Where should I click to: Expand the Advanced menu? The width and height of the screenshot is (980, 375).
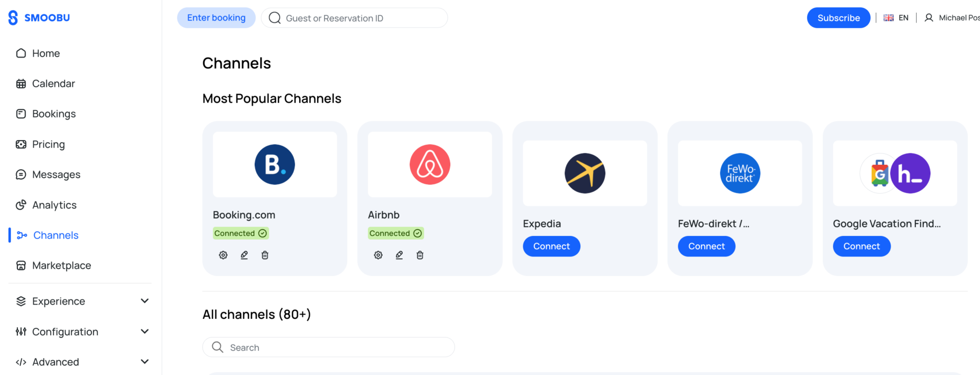82,362
